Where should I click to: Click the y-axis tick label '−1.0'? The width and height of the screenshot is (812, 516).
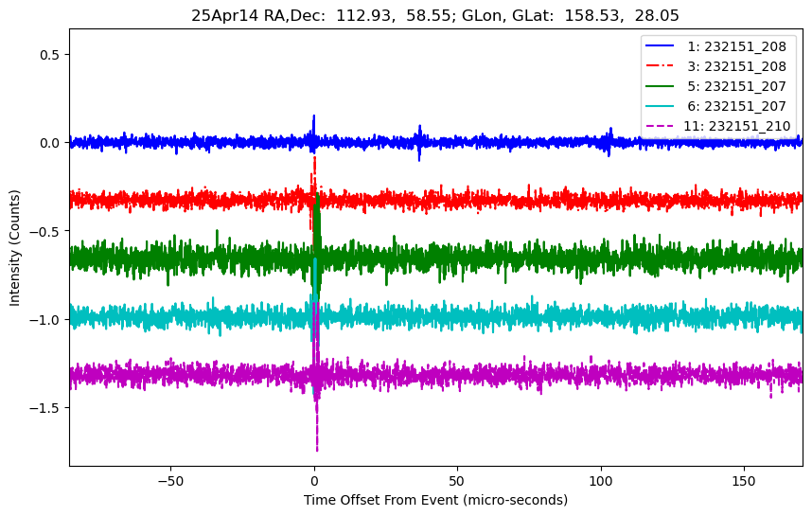click(x=45, y=320)
